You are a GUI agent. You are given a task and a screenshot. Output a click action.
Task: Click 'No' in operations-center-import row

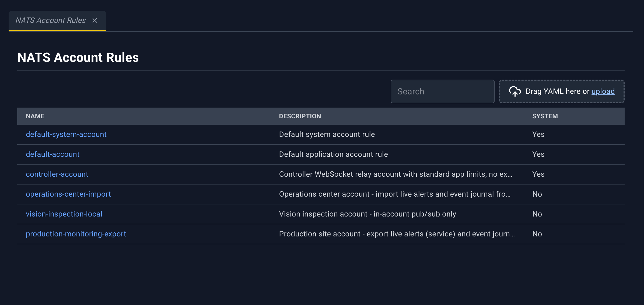[537, 194]
